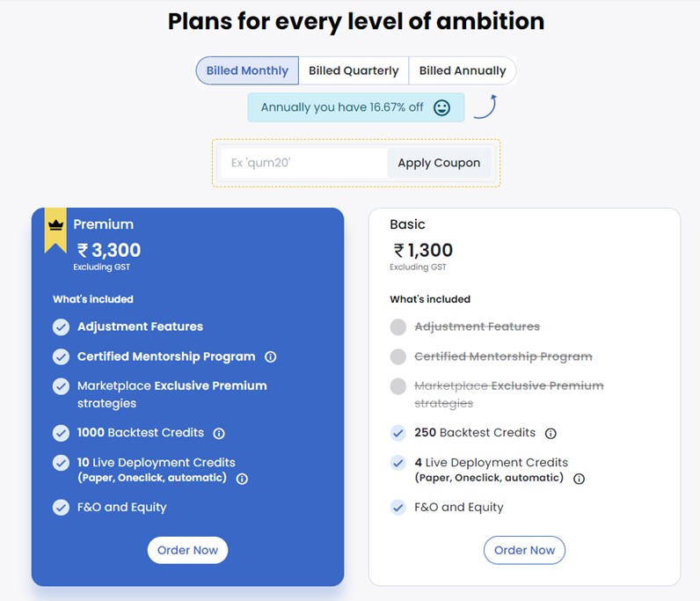Screen dimensions: 700x601
Task: Click checkmark beside Premium F&O and Equity
Action: (61, 508)
